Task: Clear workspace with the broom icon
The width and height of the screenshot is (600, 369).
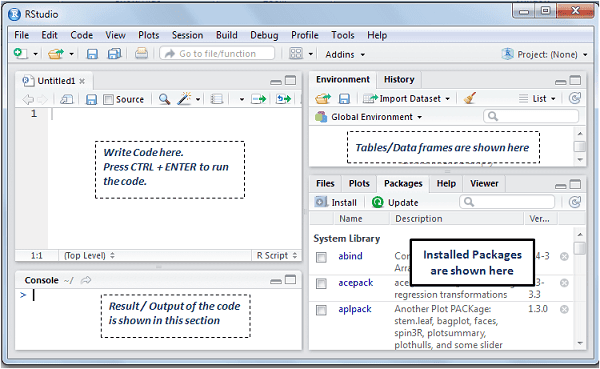Action: [x=470, y=98]
